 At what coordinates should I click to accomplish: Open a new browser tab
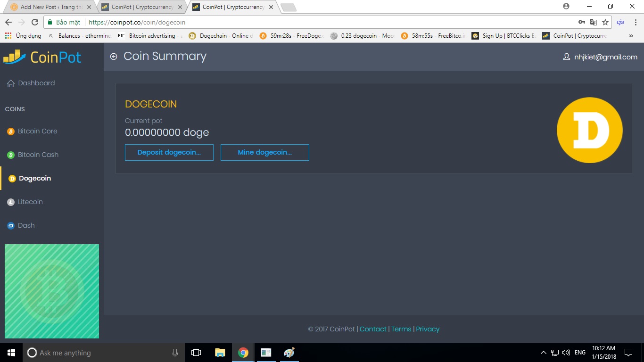[x=288, y=7]
